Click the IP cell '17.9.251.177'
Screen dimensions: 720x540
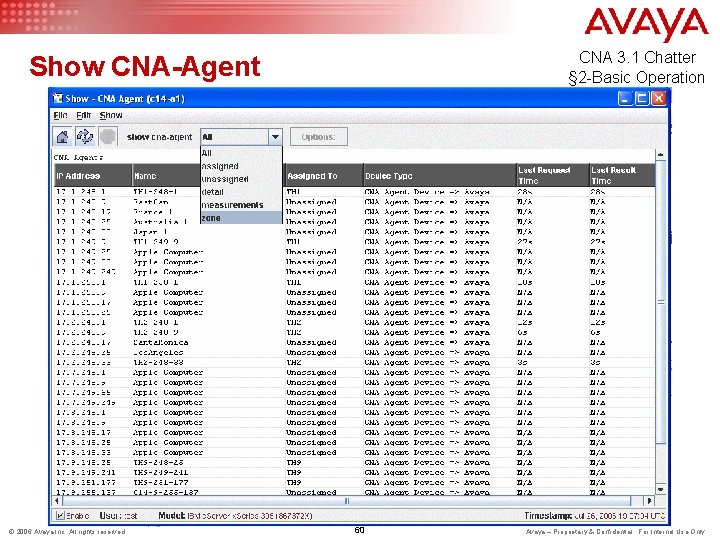point(85,482)
